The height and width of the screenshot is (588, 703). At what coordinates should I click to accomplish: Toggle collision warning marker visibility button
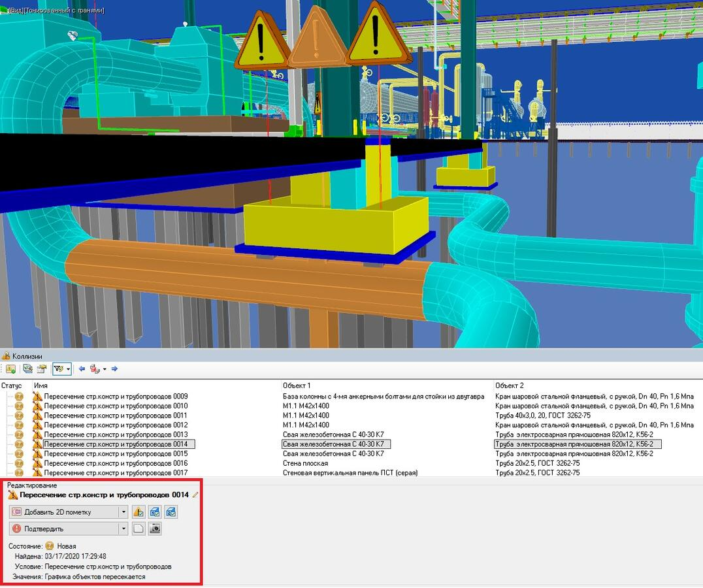pos(138,512)
